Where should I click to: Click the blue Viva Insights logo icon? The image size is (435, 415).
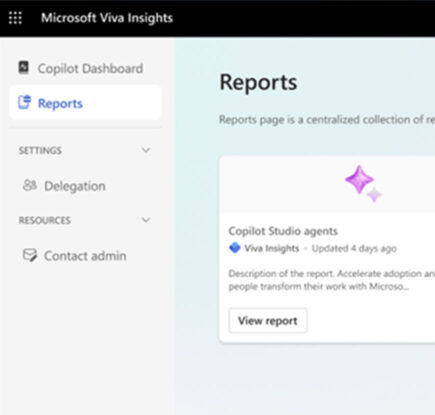[235, 248]
